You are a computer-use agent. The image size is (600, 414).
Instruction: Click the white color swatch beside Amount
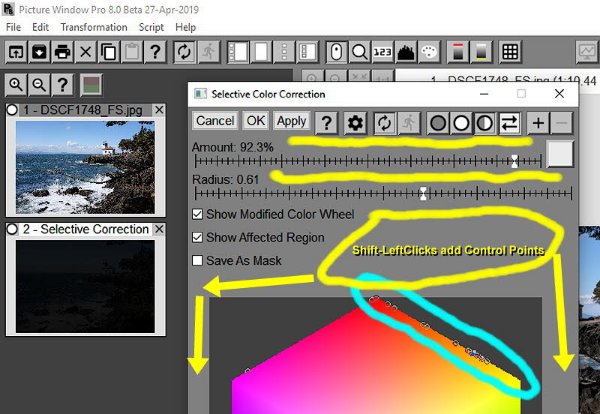point(560,154)
